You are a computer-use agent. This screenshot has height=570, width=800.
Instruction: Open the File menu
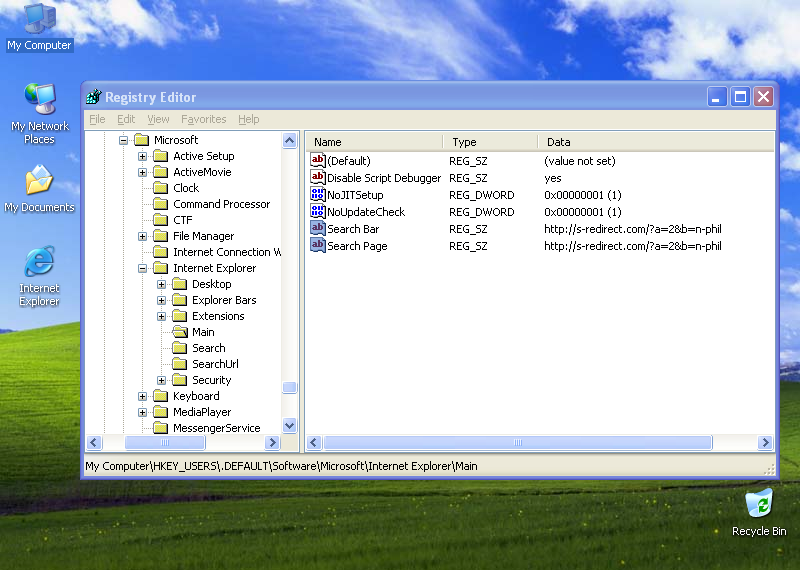[97, 119]
